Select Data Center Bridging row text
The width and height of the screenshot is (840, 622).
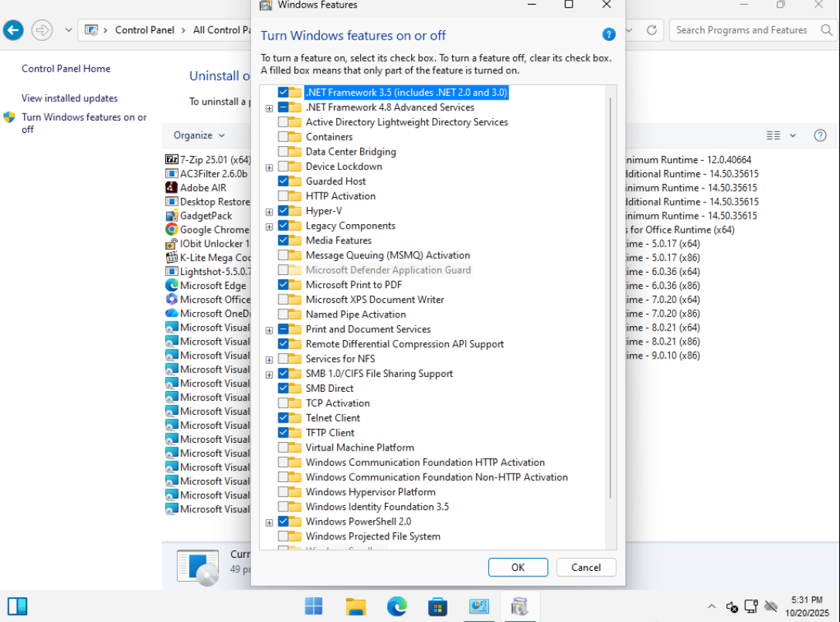(x=351, y=151)
